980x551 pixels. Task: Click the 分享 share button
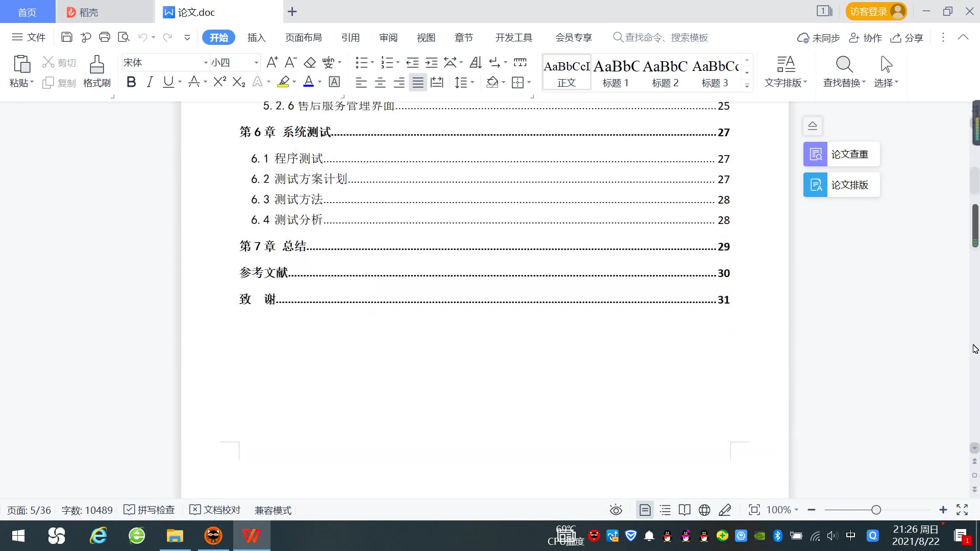pos(907,38)
